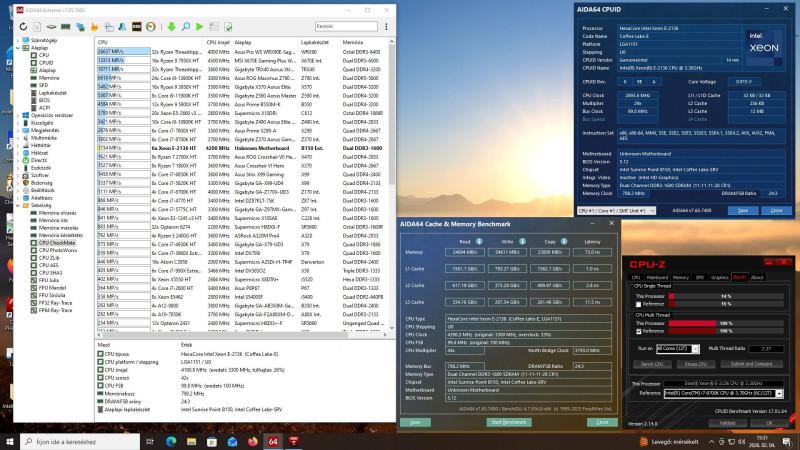
Task: Click the user contact toolbar icon
Action: coord(122,27)
